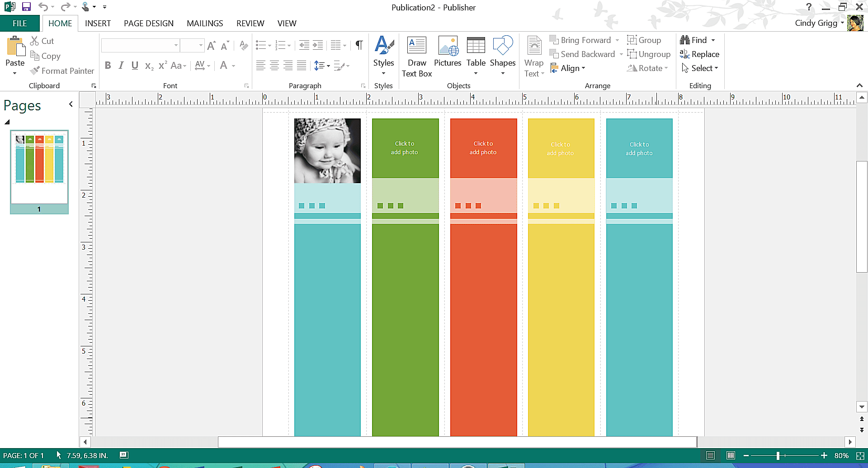Click the zoom slider handle
The height and width of the screenshot is (468, 868).
pyautogui.click(x=778, y=456)
